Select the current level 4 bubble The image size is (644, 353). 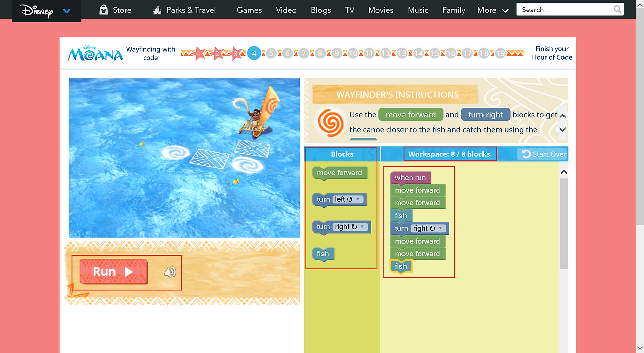tap(254, 53)
